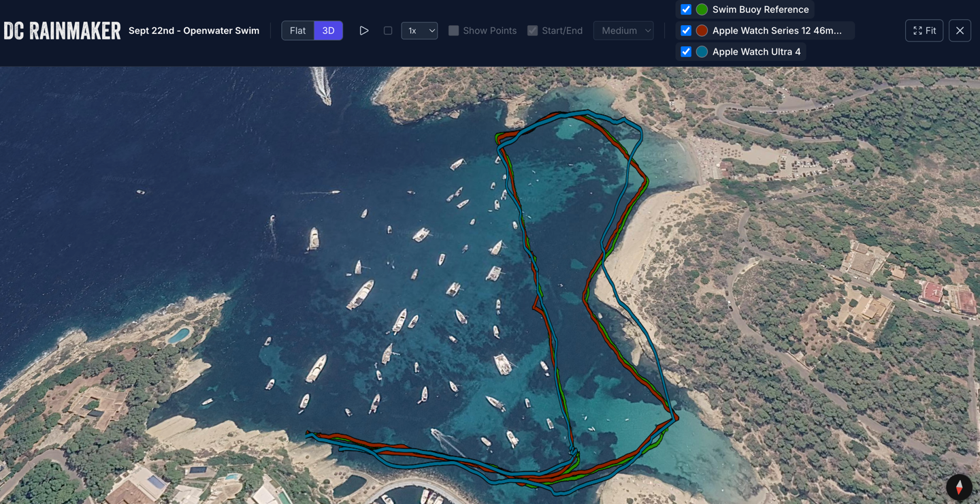Viewport: 980px width, 504px height.
Task: Switch to Flat map view
Action: click(x=297, y=31)
